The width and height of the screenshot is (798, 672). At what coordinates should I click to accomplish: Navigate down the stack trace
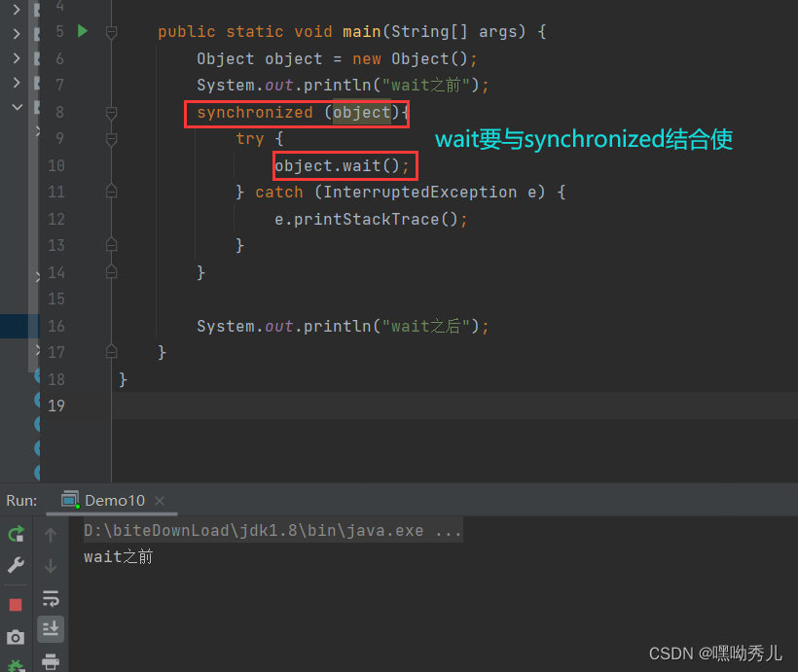51,565
